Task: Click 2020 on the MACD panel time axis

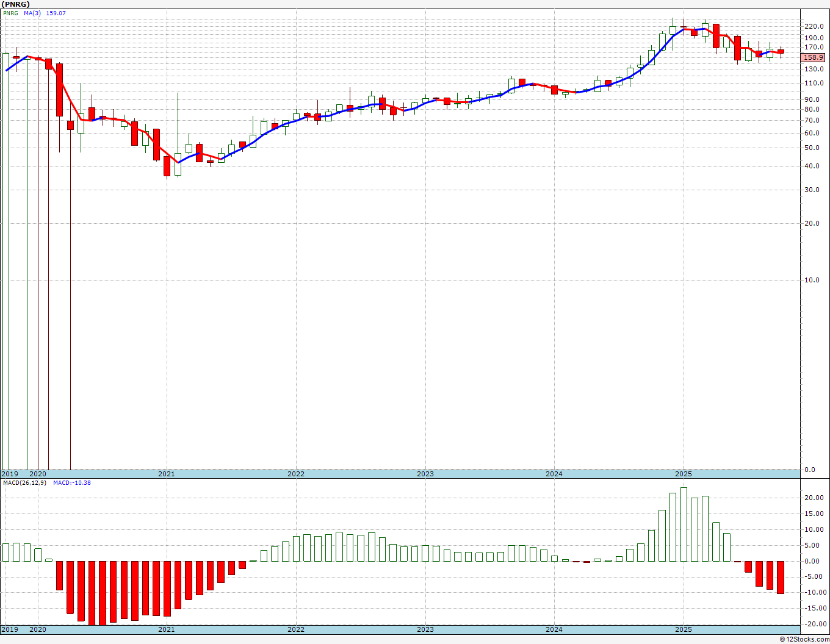Action: coord(38,629)
